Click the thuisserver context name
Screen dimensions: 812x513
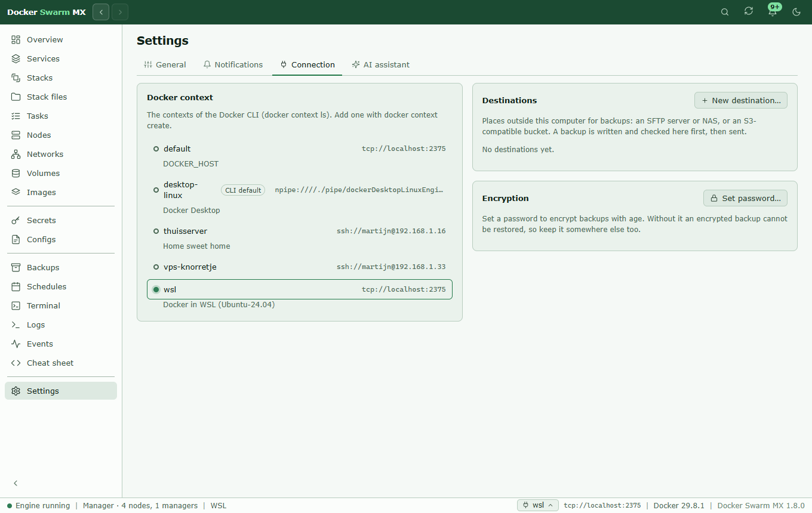pyautogui.click(x=185, y=231)
